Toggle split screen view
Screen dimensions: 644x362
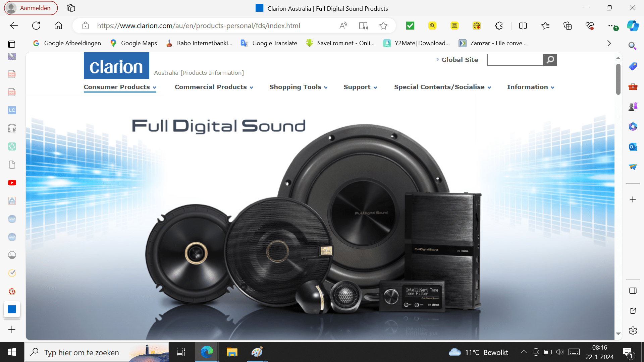pos(523,26)
